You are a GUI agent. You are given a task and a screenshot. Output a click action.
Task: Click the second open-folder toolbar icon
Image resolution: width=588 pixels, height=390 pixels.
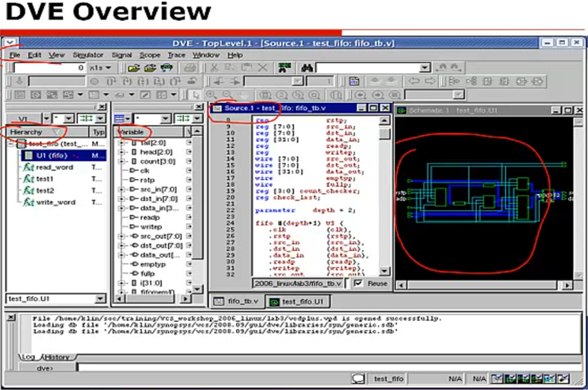(150, 68)
